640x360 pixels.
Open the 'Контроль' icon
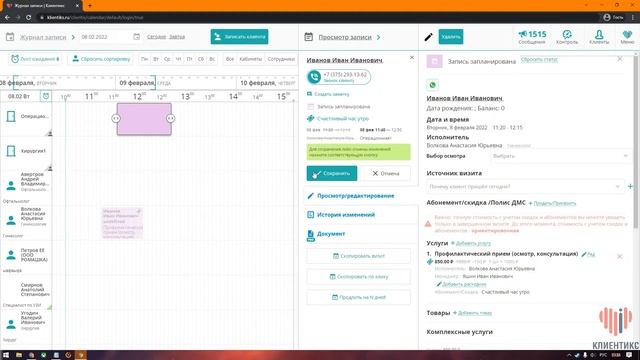coord(567,37)
